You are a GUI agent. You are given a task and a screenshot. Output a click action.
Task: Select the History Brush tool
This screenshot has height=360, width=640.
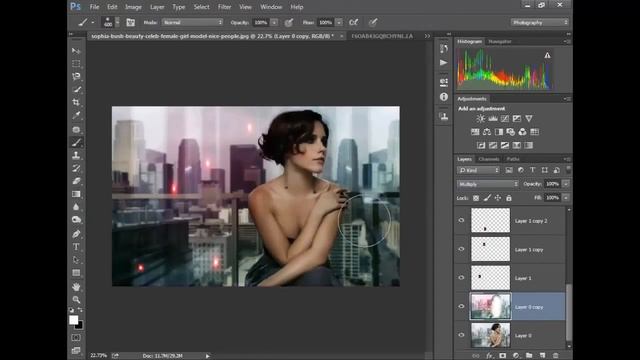coord(76,168)
